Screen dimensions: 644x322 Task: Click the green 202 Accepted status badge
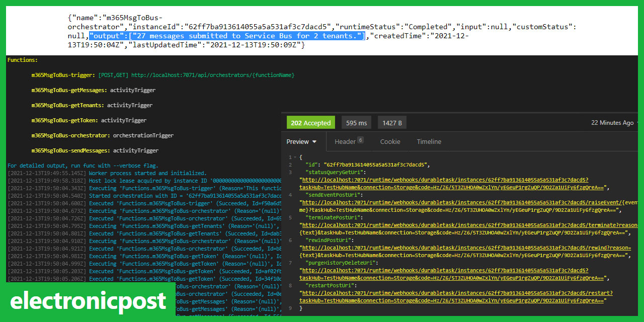point(311,122)
